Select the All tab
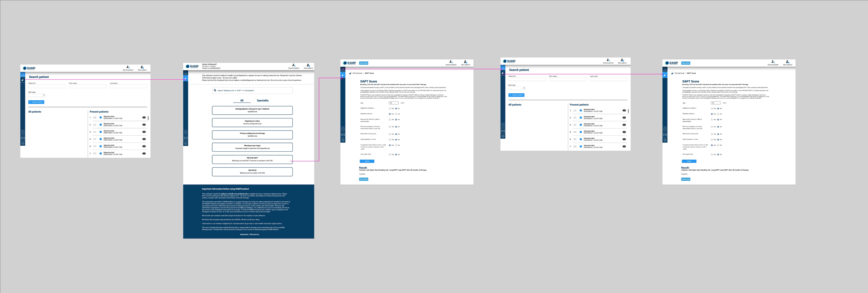Viewport: 868px width, 293px height. (x=242, y=100)
